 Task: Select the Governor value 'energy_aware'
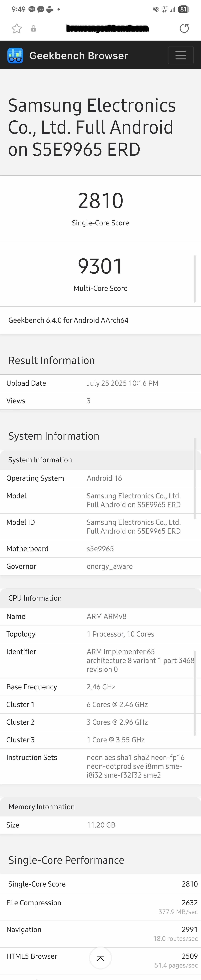[x=110, y=566]
